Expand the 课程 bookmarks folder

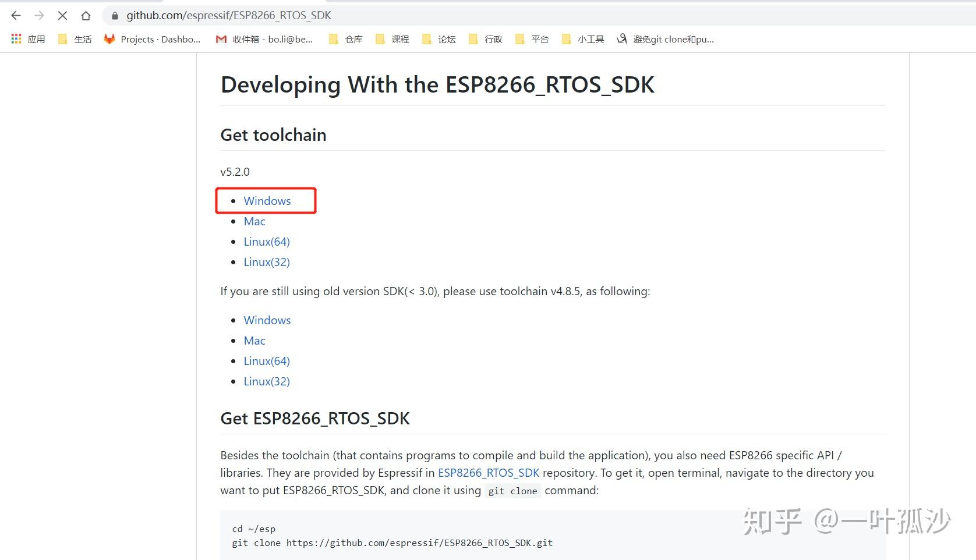391,39
